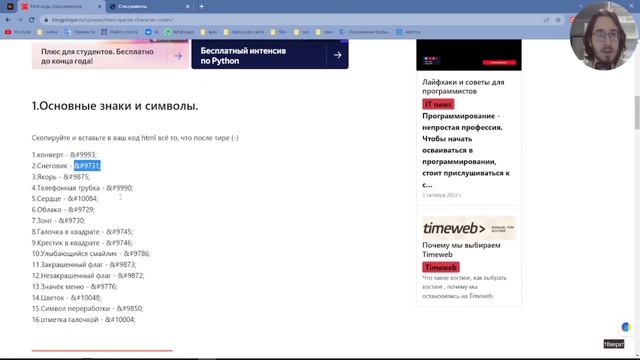Open the папка для сайта bookmark folder
Image resolution: width=640 pixels, height=360 pixels.
tap(244, 32)
